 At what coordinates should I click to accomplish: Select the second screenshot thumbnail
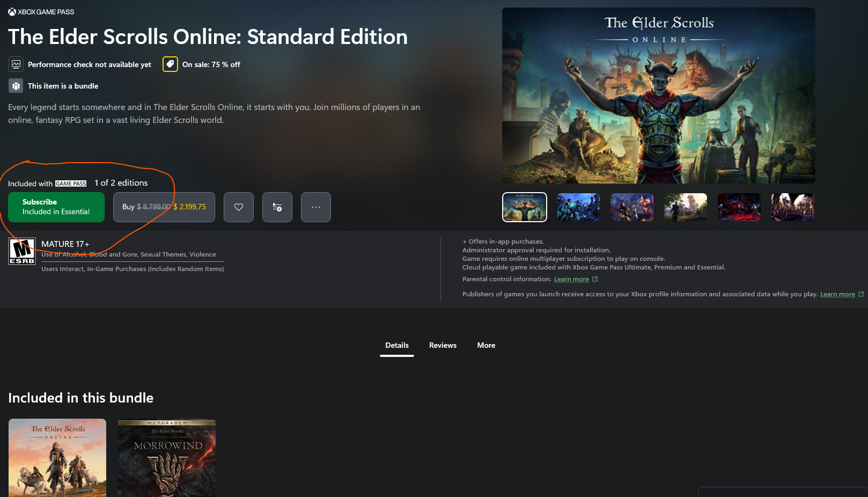click(x=578, y=207)
